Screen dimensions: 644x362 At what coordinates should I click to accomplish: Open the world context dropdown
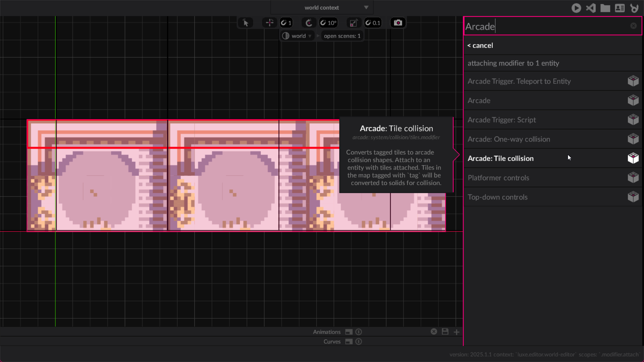[322, 8]
